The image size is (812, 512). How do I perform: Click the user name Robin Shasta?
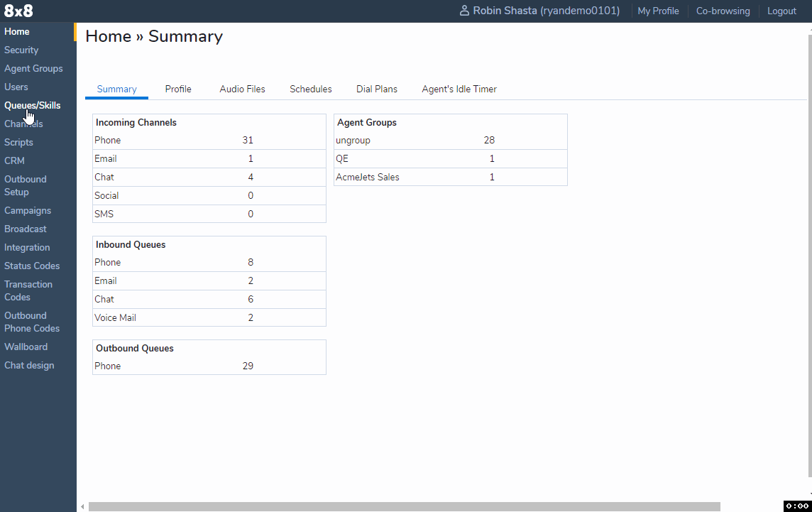coord(505,11)
